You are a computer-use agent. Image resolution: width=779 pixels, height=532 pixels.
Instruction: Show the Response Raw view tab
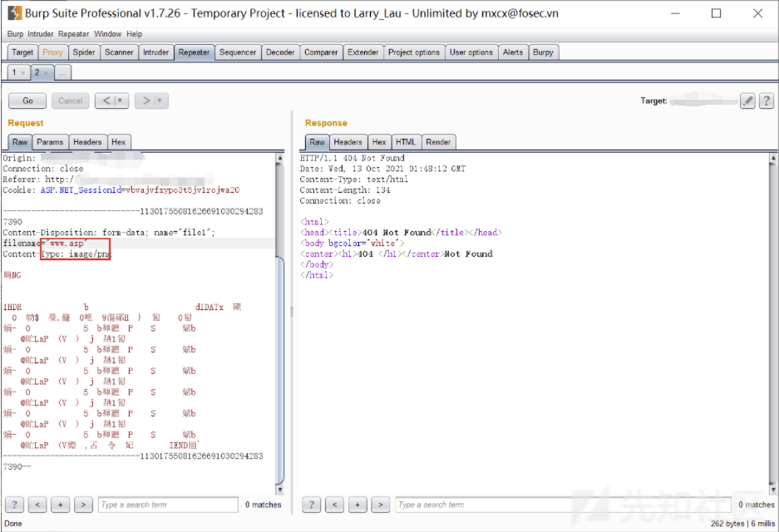point(317,142)
